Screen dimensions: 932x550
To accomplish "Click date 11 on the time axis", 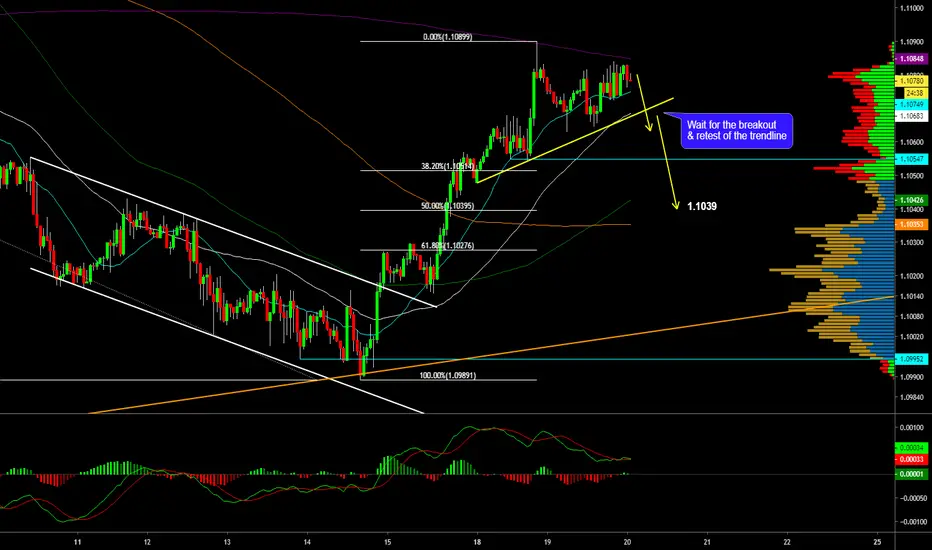I will click(x=77, y=542).
